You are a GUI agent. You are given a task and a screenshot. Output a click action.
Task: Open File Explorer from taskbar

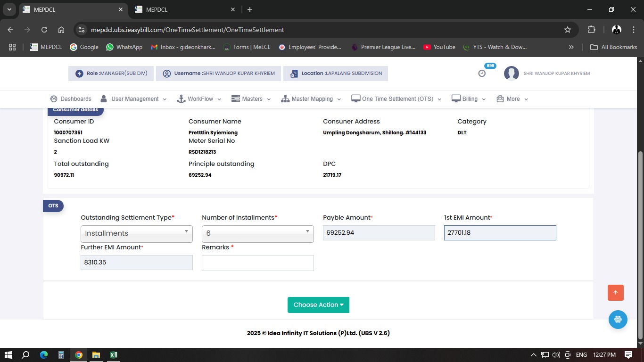96,355
